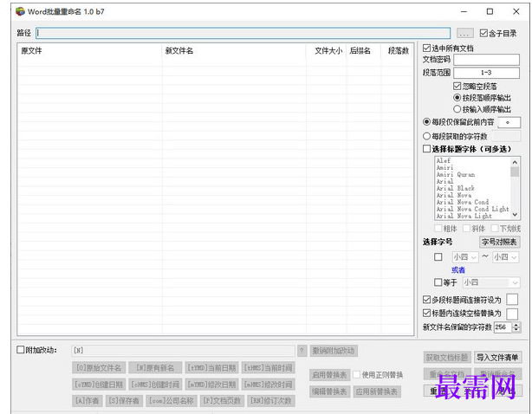Enable 选择标题字体（可多选） checkbox
Viewport: 532px width, 414px height.
pos(426,149)
